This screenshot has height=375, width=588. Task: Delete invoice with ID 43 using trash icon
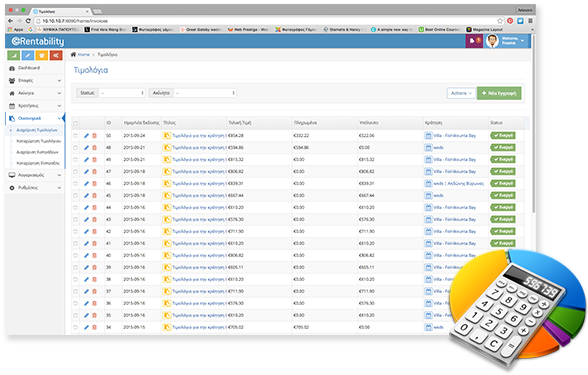point(94,220)
